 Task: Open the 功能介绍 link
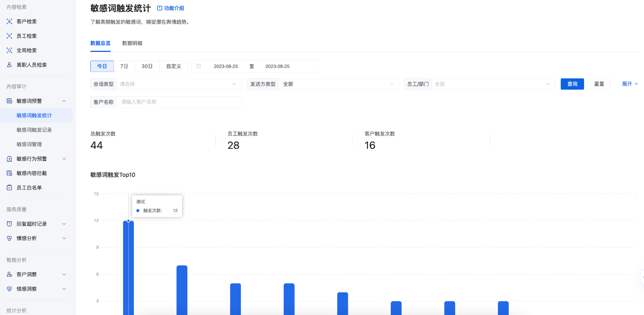pos(171,8)
